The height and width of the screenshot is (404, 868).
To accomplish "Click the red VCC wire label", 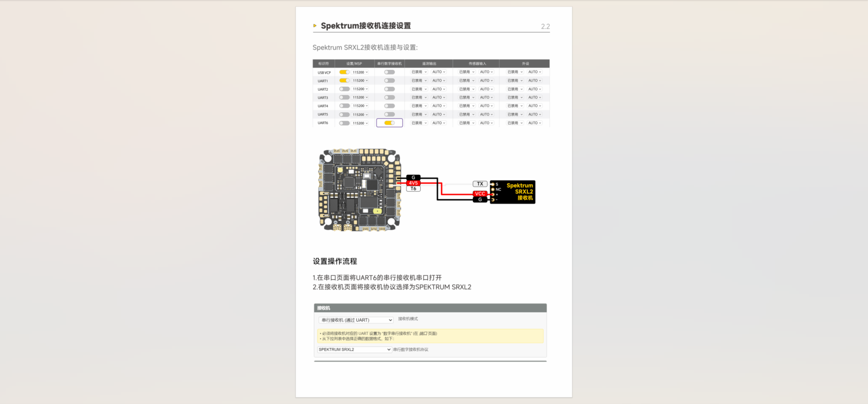I will (x=480, y=194).
